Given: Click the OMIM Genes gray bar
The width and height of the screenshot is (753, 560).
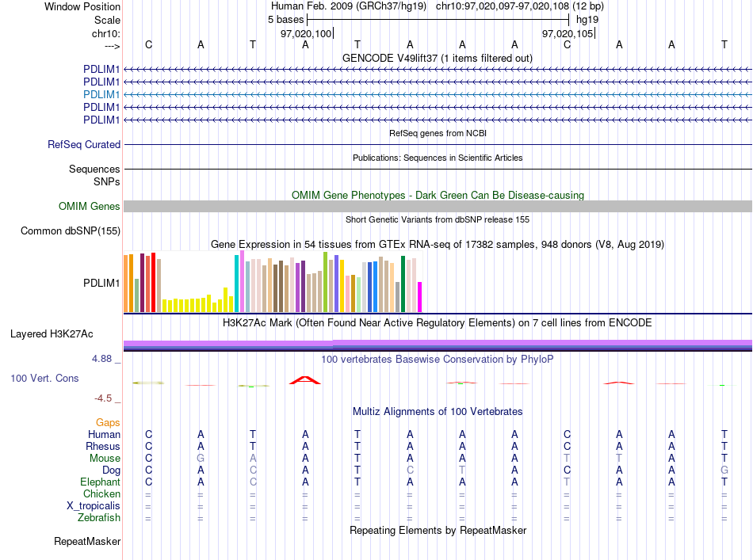Looking at the screenshot, I should click(x=438, y=207).
